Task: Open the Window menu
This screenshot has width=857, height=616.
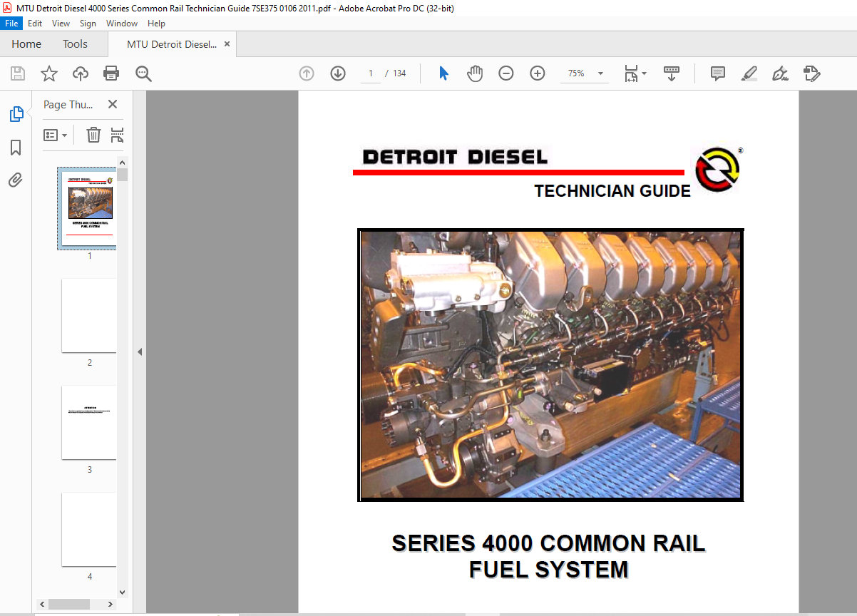Action: [122, 24]
